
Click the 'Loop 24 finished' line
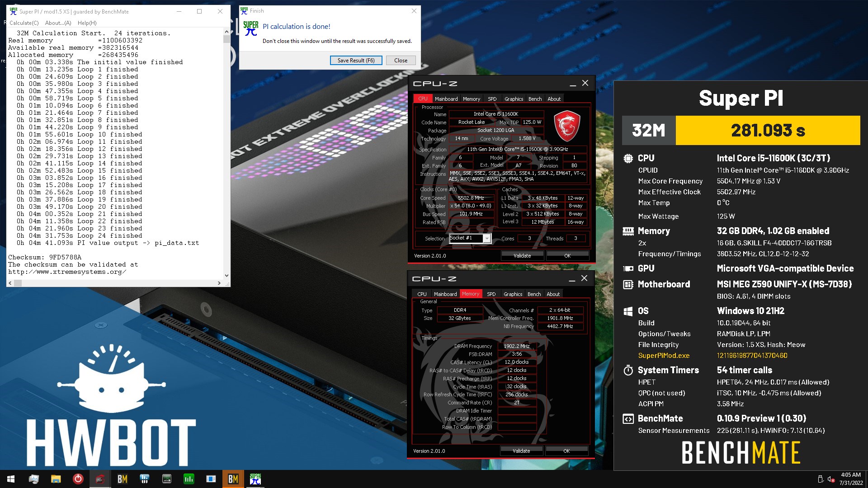point(80,236)
